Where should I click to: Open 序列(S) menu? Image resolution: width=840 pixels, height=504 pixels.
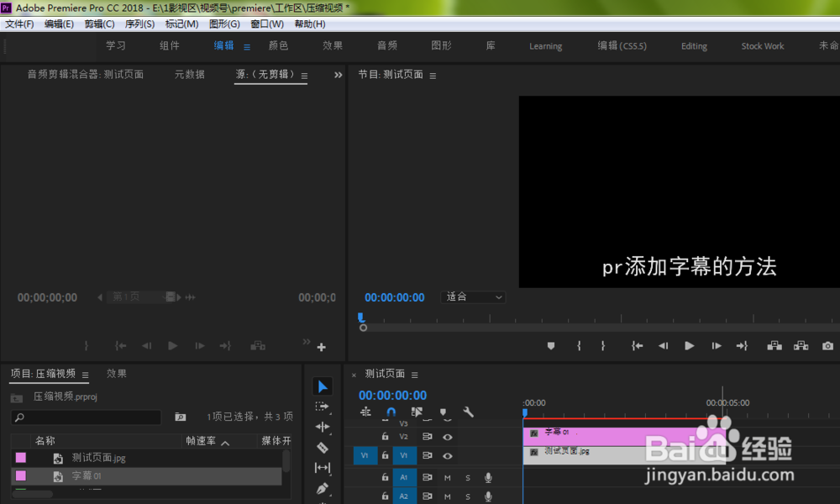[x=139, y=24]
